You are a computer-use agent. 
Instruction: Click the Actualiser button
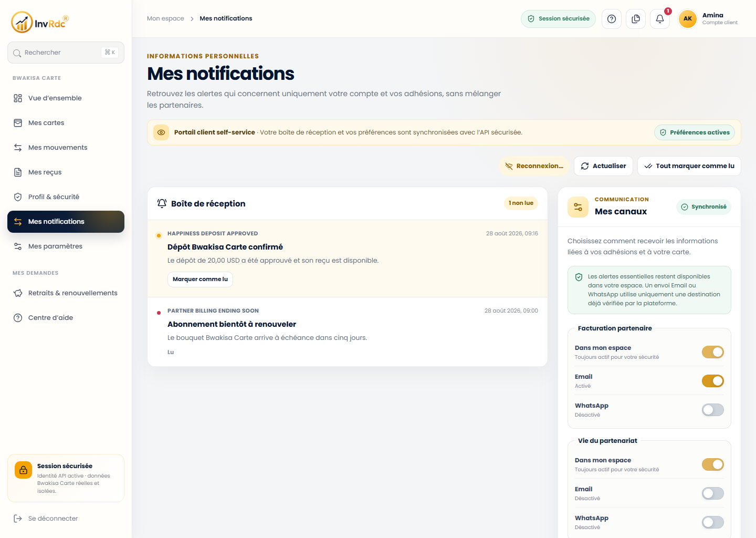pos(603,166)
